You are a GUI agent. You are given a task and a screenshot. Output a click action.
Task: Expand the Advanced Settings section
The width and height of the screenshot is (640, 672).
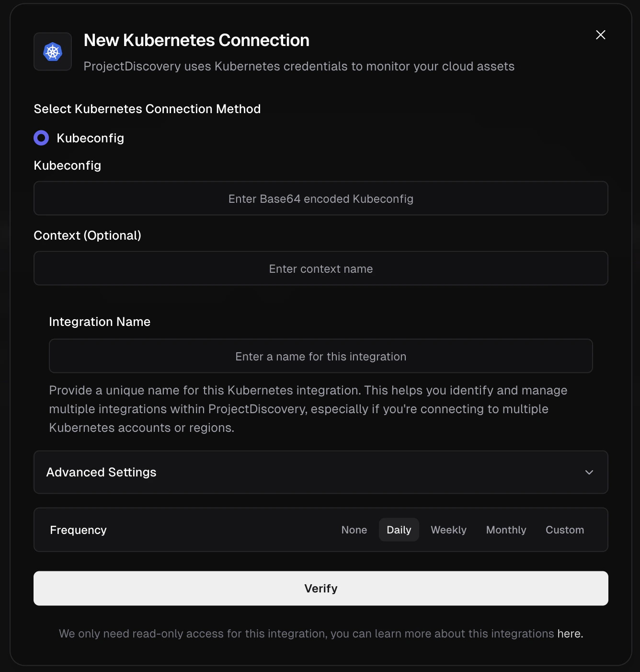320,472
